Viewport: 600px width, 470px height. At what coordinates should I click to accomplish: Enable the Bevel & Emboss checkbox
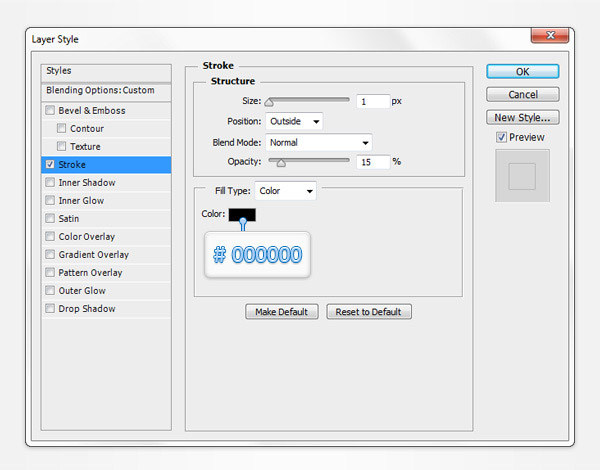point(50,111)
